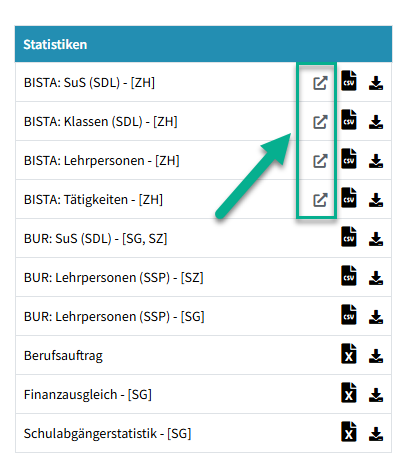
Task: Download the Berufsauftrag statistic
Action: point(376,356)
